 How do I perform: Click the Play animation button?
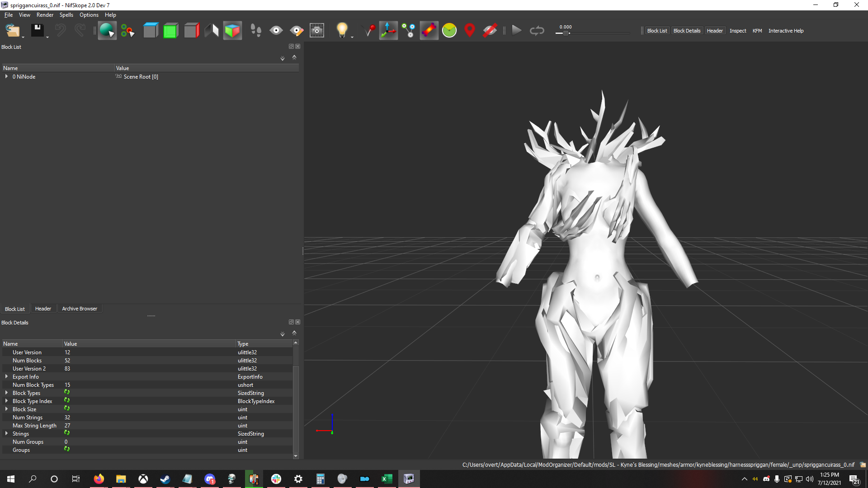[516, 31]
